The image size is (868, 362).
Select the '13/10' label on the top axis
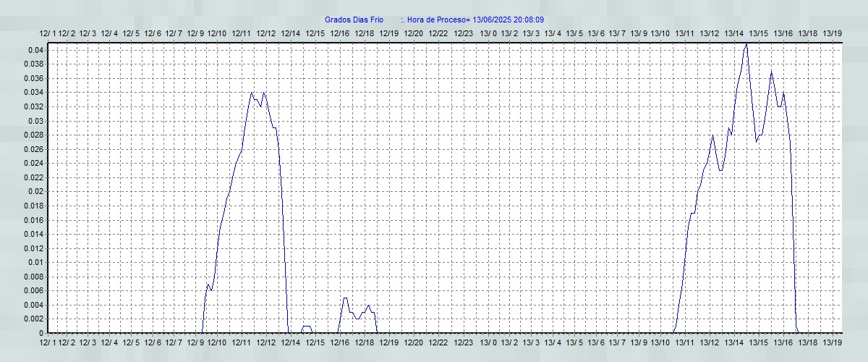pyautogui.click(x=660, y=33)
